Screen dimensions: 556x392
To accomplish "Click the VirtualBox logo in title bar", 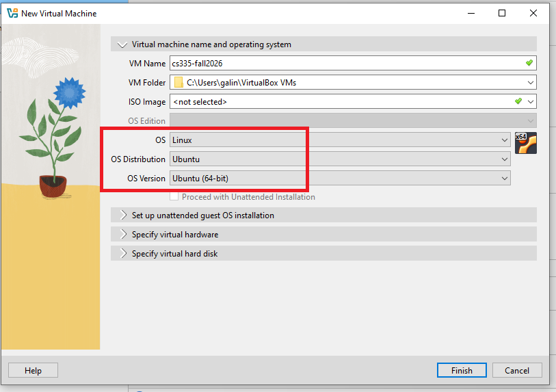I will 12,13.
